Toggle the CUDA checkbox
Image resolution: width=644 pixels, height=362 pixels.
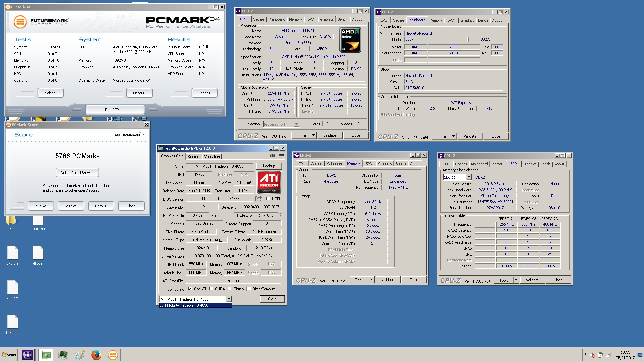pos(211,289)
